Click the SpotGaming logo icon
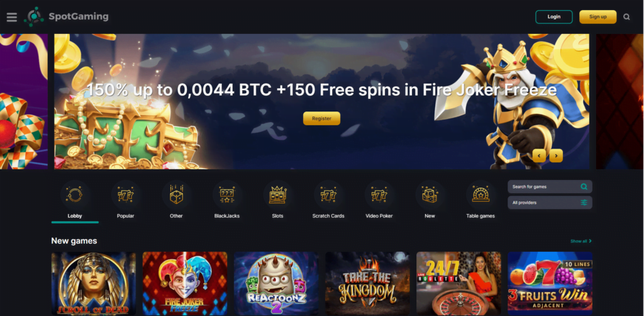 coord(34,17)
